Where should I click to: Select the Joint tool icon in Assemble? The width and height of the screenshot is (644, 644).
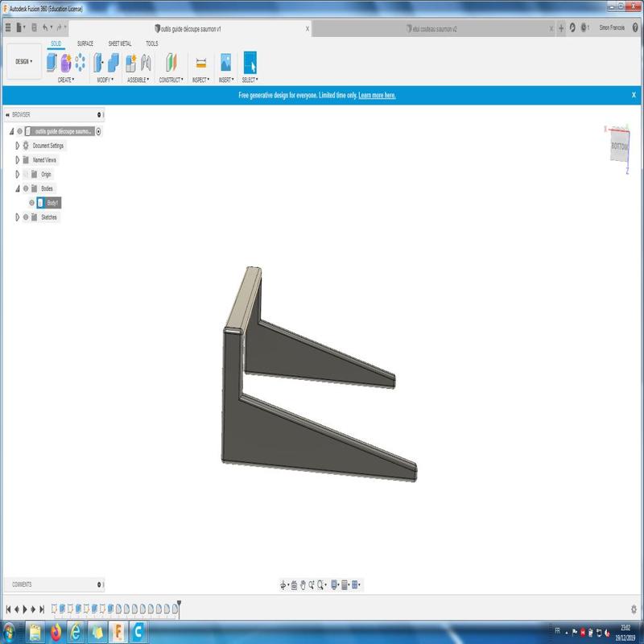[x=146, y=63]
